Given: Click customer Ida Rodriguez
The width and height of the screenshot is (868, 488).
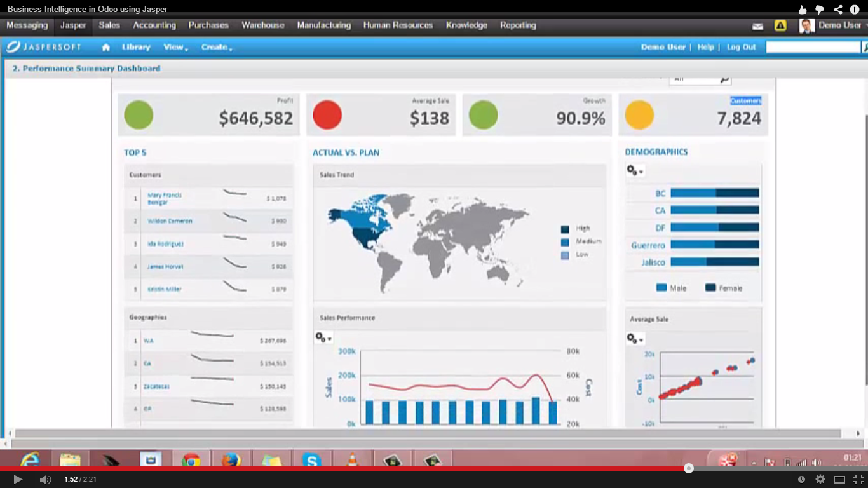Looking at the screenshot, I should coord(165,244).
